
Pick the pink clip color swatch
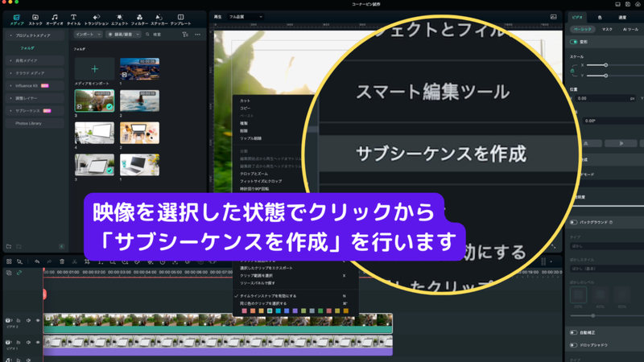coord(245,311)
